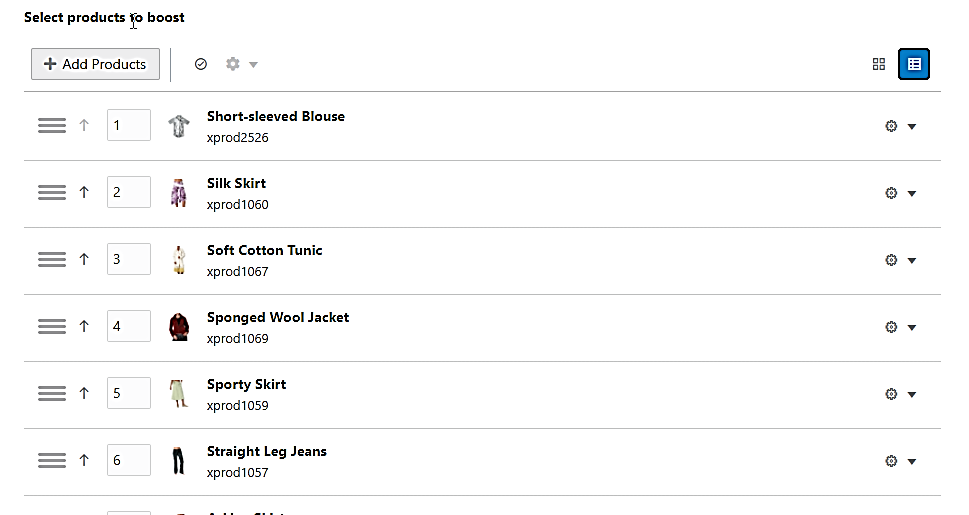Click gear icon for Sporty Skirt

[891, 394]
